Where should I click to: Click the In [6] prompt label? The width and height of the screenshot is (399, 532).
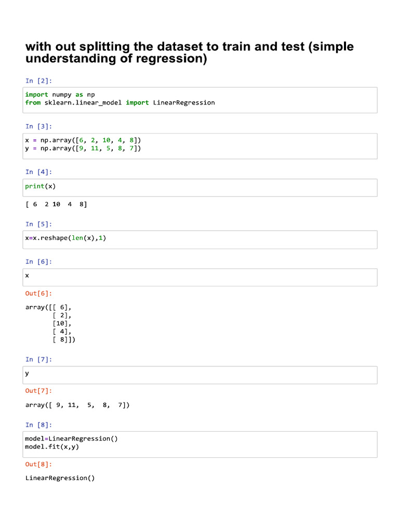[39, 262]
